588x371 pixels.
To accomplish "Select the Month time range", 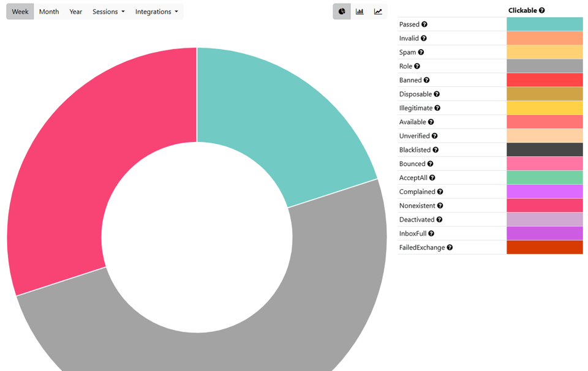I will [x=49, y=12].
